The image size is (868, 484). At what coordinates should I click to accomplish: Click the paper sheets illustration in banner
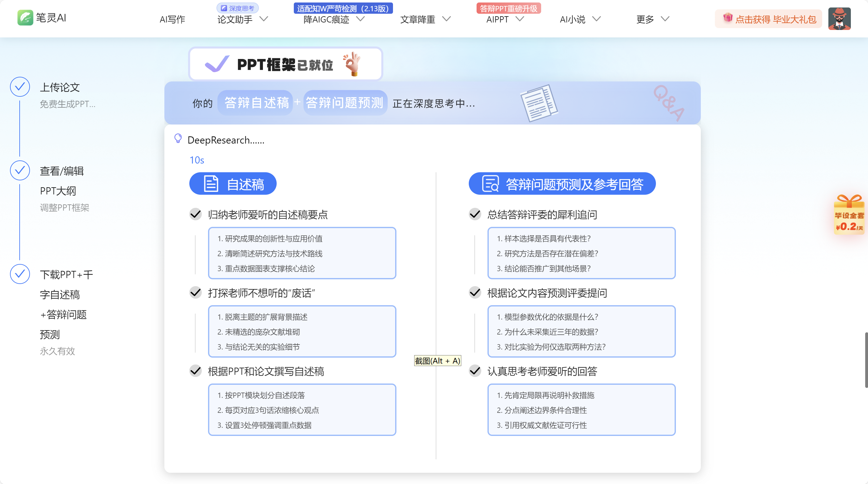coord(539,103)
